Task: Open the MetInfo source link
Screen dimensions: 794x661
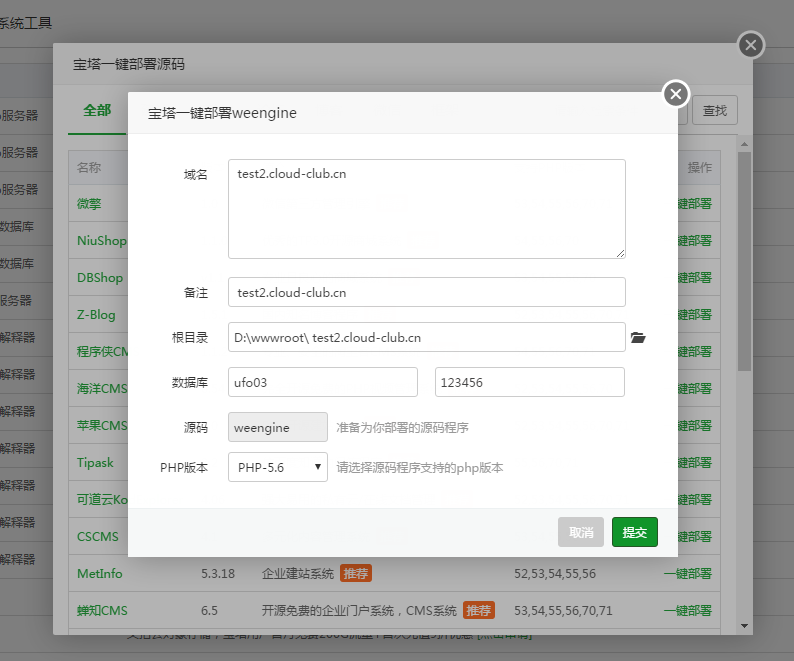Action: coord(100,573)
